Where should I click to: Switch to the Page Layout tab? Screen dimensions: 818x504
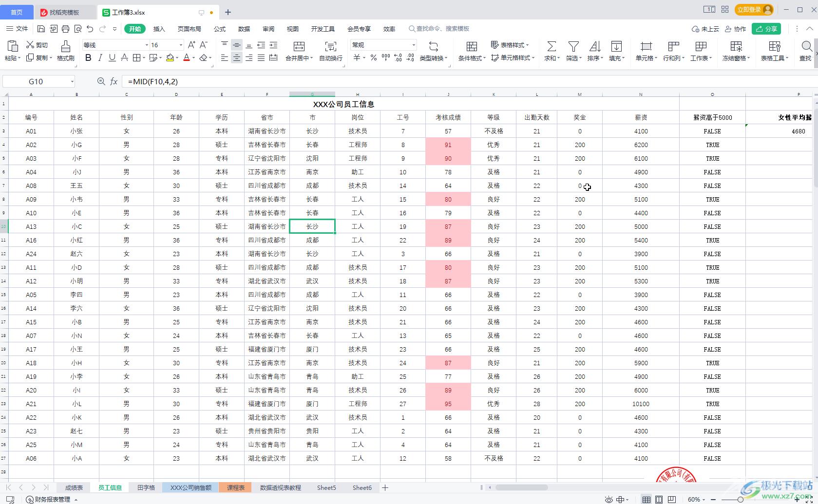(x=189, y=29)
